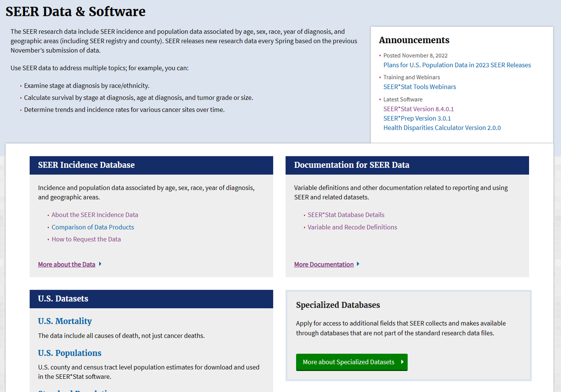The height and width of the screenshot is (392, 561).
Task: Open SEER*Stat Tools Webinars link
Action: click(420, 87)
